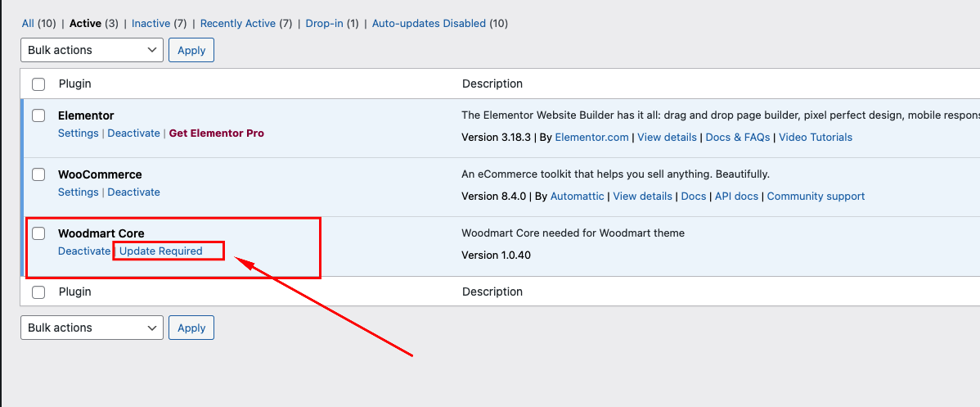
Task: Open Elementor Video Tutorials link
Action: point(816,137)
